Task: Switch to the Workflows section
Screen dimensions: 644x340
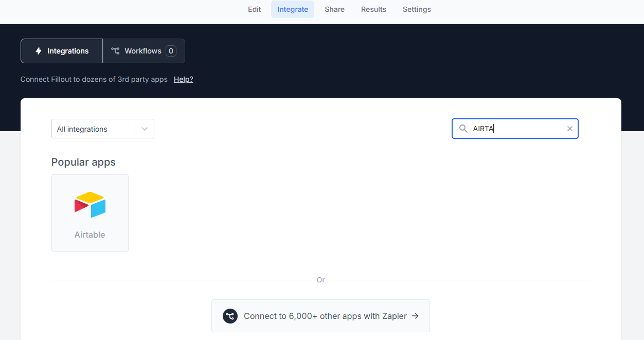Action: (144, 51)
